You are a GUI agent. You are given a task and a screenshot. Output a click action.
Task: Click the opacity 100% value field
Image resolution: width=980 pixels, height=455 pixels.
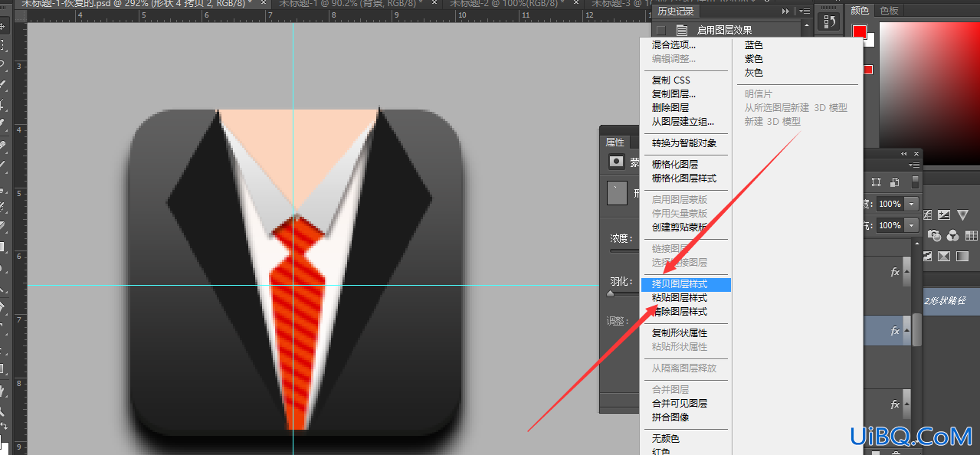[x=890, y=205]
